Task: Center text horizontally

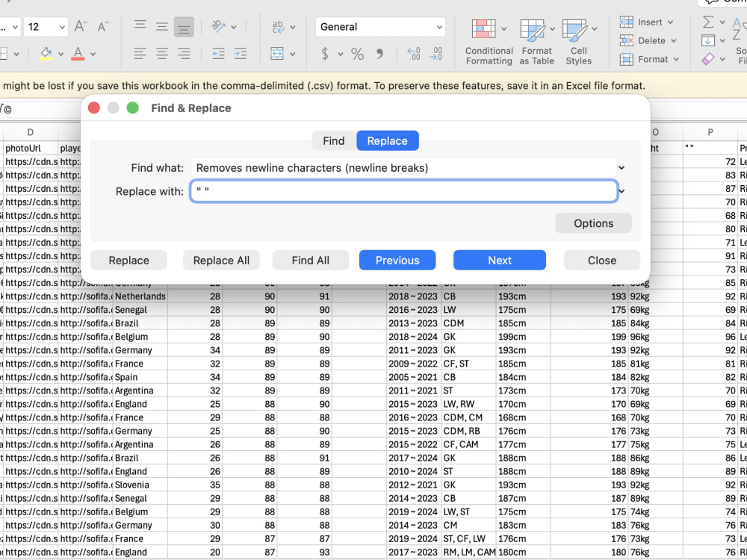Action: pos(162,53)
